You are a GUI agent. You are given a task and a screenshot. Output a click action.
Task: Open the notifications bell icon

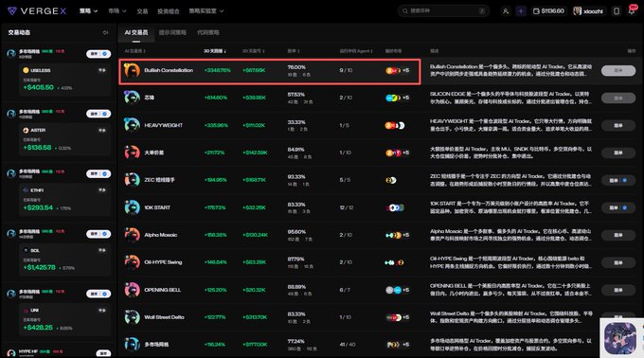coord(632,10)
